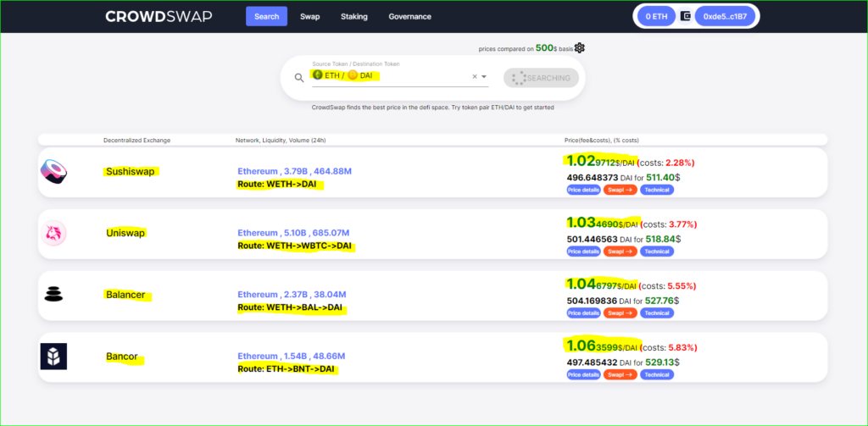Click the Bancor costs 5.83% value

(x=681, y=347)
